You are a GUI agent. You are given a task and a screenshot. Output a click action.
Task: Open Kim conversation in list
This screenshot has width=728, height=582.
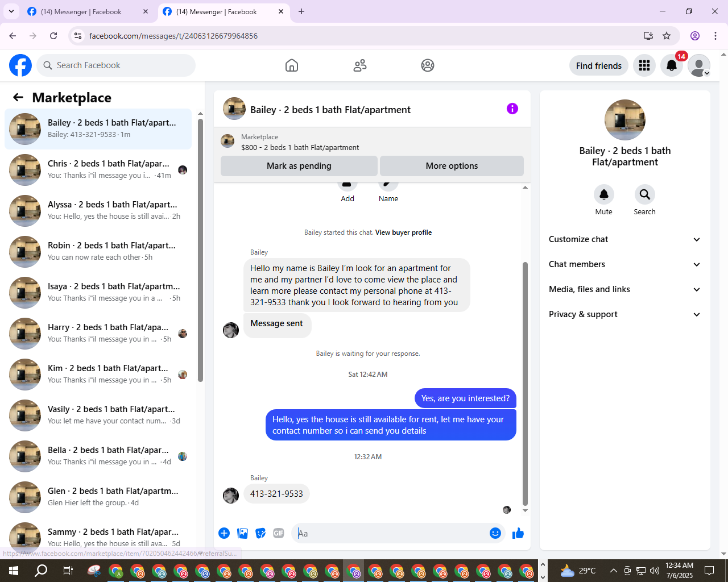click(x=98, y=375)
